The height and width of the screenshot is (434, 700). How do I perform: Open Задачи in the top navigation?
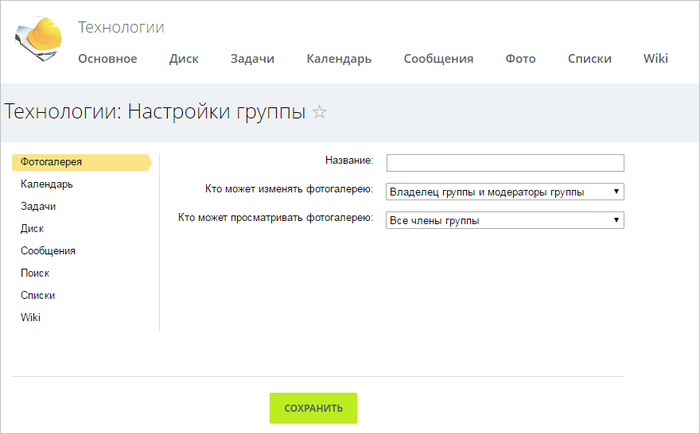click(x=252, y=58)
